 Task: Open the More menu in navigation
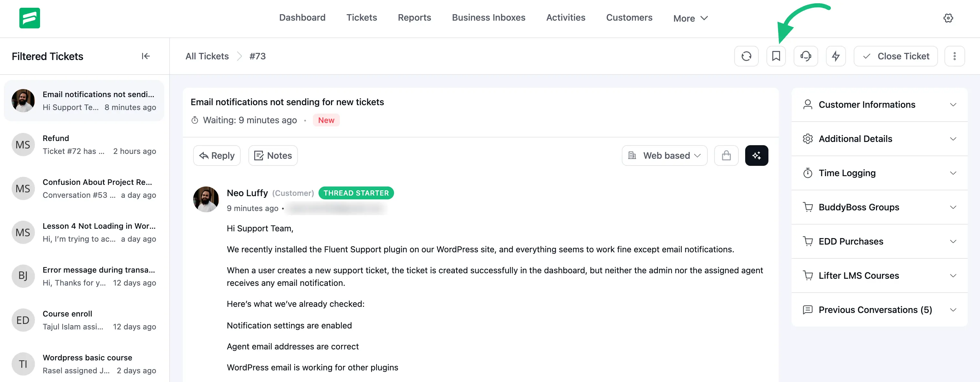pos(690,18)
